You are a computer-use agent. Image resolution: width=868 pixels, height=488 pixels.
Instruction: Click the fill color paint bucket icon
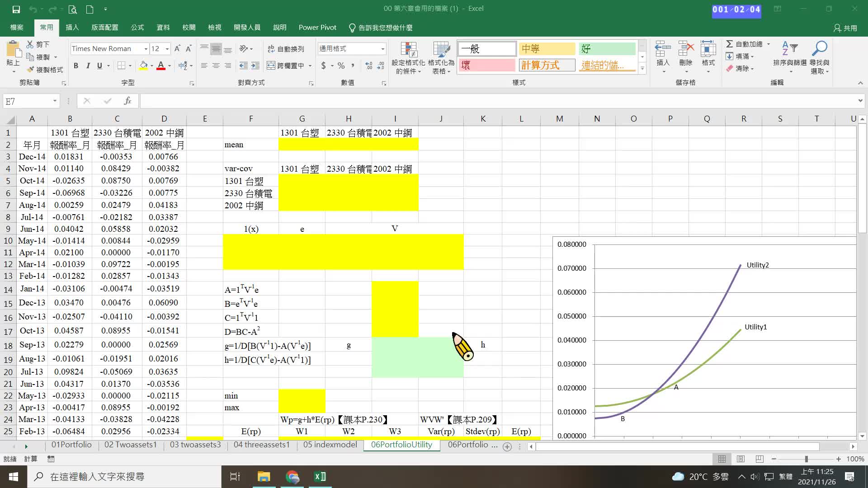pos(143,66)
